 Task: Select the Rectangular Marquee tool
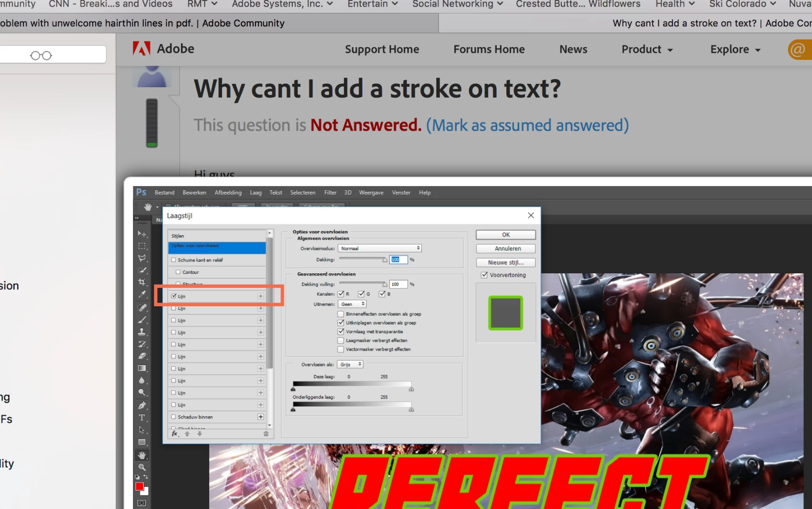[x=142, y=246]
